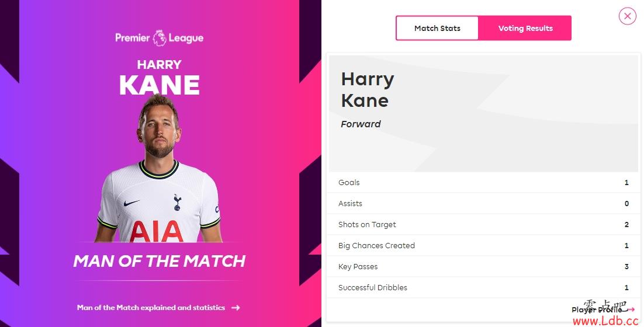
Task: Select the Key Passes row
Action: pos(483,266)
